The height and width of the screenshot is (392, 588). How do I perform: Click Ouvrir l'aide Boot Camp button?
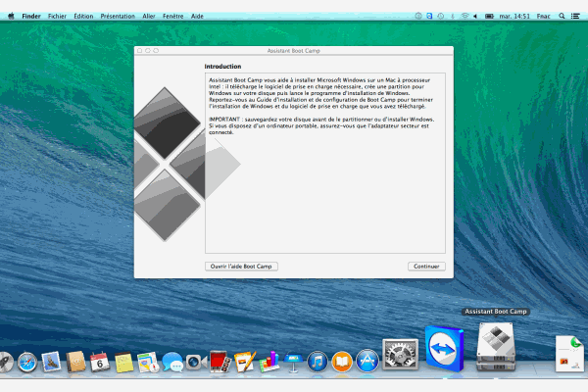241,267
